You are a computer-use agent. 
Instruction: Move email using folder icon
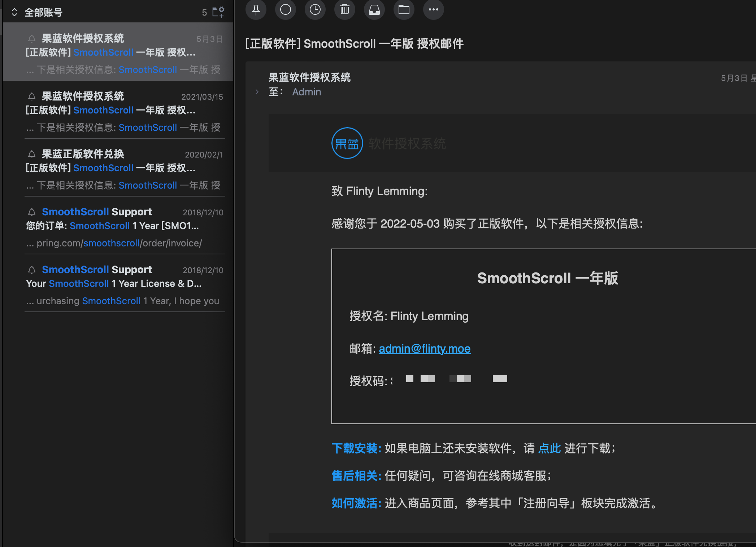pyautogui.click(x=404, y=10)
